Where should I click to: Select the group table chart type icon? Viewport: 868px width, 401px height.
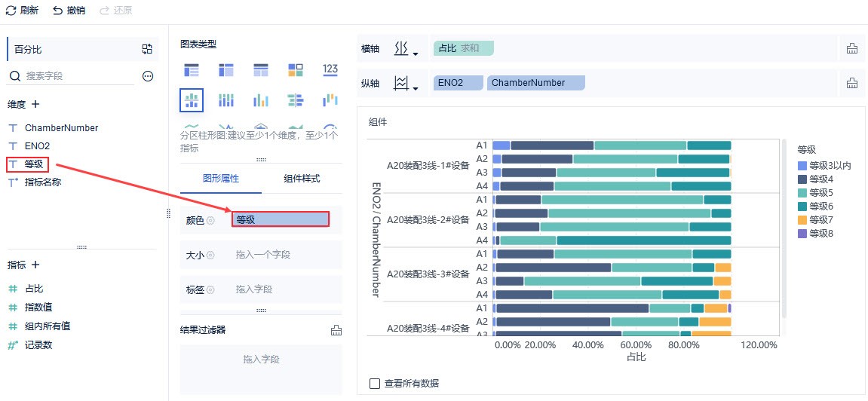tap(192, 70)
